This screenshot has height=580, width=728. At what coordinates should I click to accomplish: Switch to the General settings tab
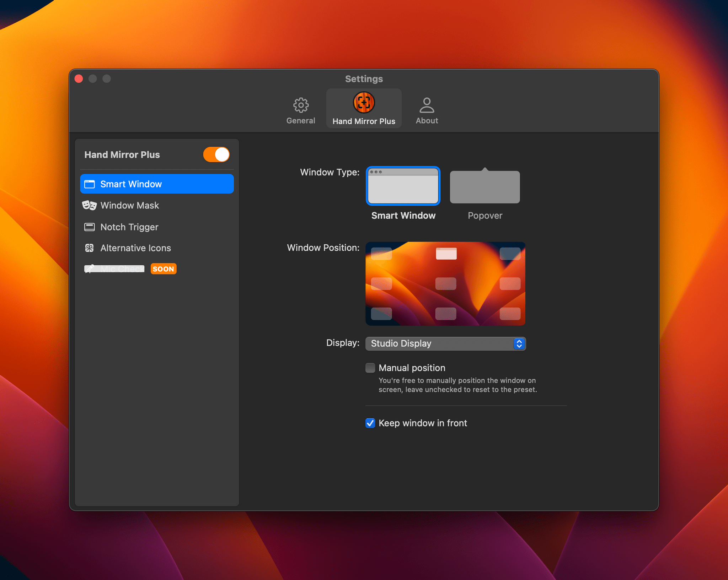(x=300, y=109)
